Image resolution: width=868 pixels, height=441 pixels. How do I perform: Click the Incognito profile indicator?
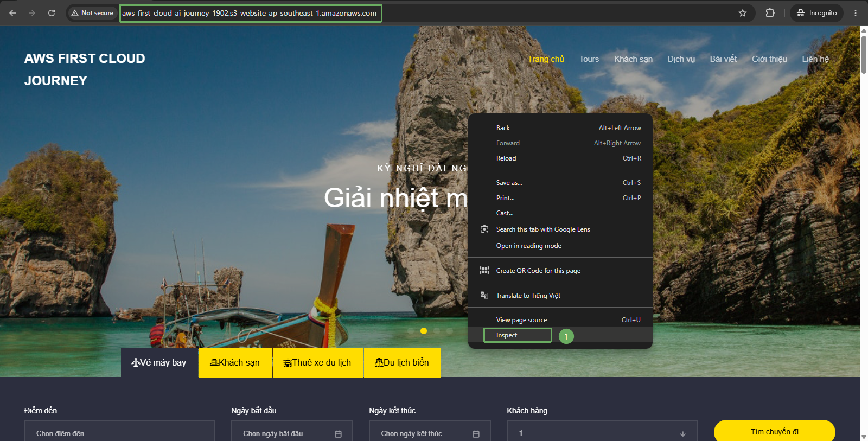tap(816, 13)
